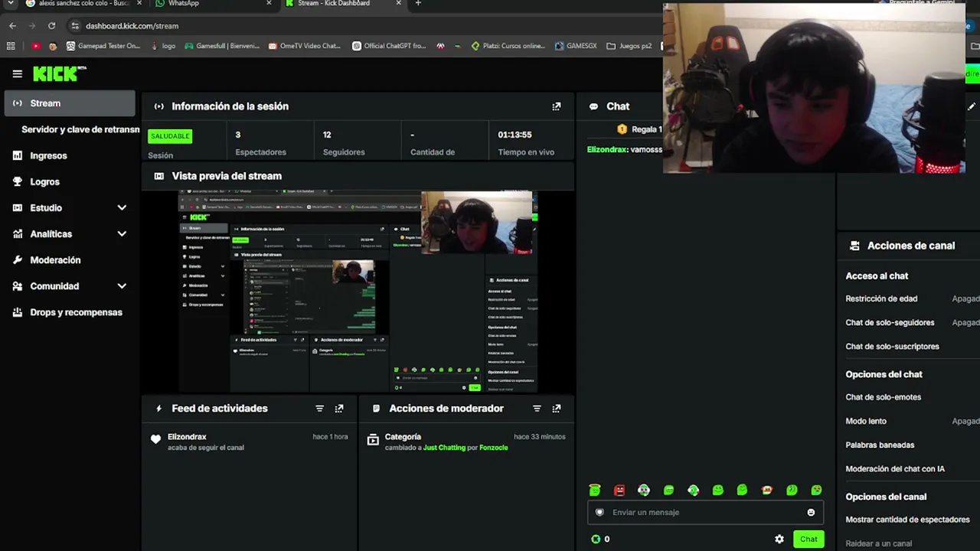Open the OmeTV Video Chat bookmark

[x=304, y=46]
